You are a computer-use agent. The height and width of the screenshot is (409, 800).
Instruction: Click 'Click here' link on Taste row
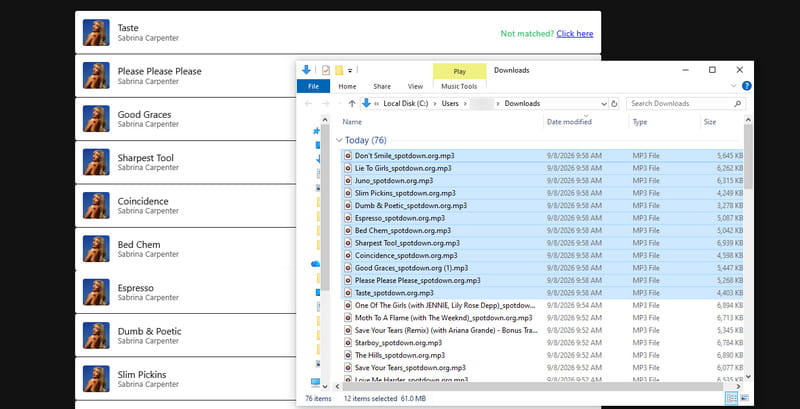point(574,34)
